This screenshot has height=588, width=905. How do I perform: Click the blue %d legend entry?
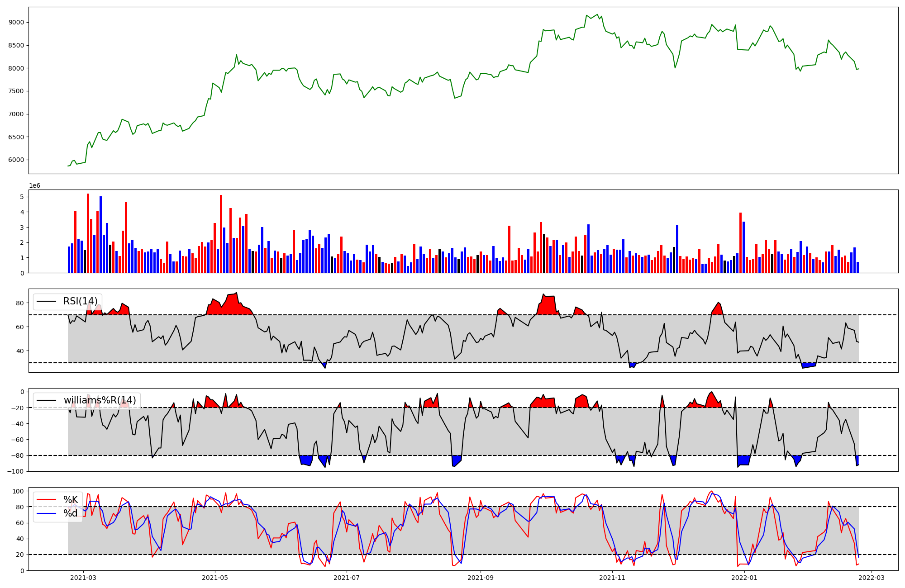[71, 513]
